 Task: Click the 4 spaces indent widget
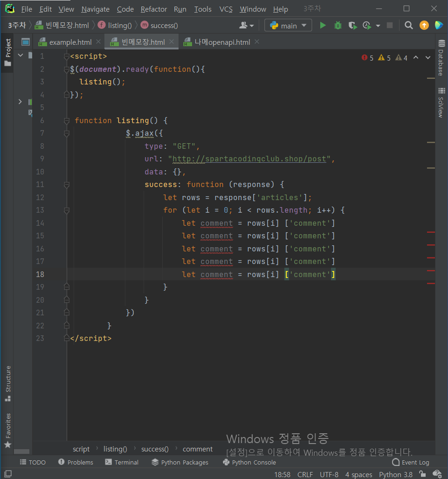click(x=358, y=474)
